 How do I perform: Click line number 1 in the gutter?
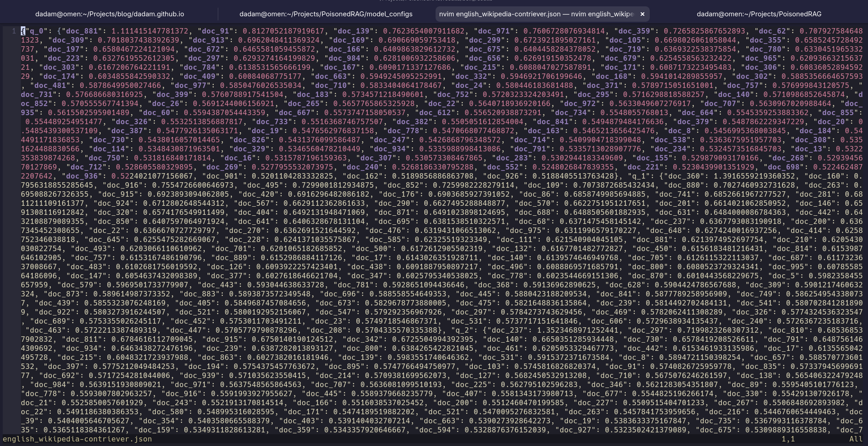[x=14, y=31]
